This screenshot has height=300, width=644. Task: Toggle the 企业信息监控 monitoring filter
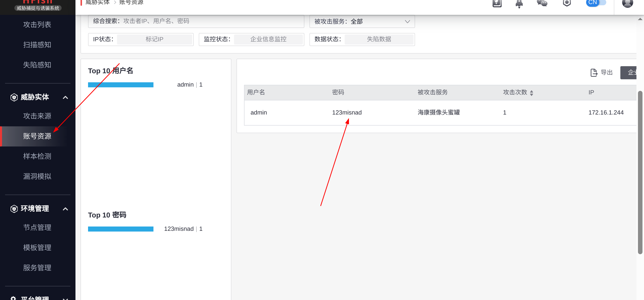268,39
